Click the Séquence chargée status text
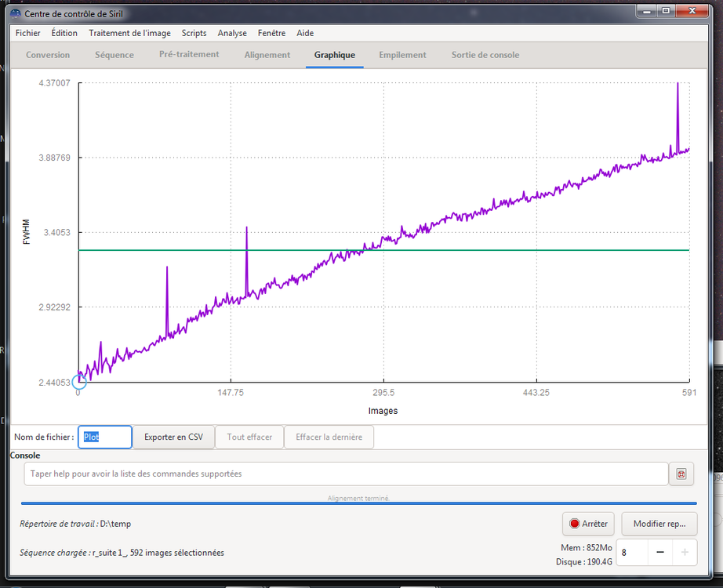723x588 pixels. (x=122, y=553)
